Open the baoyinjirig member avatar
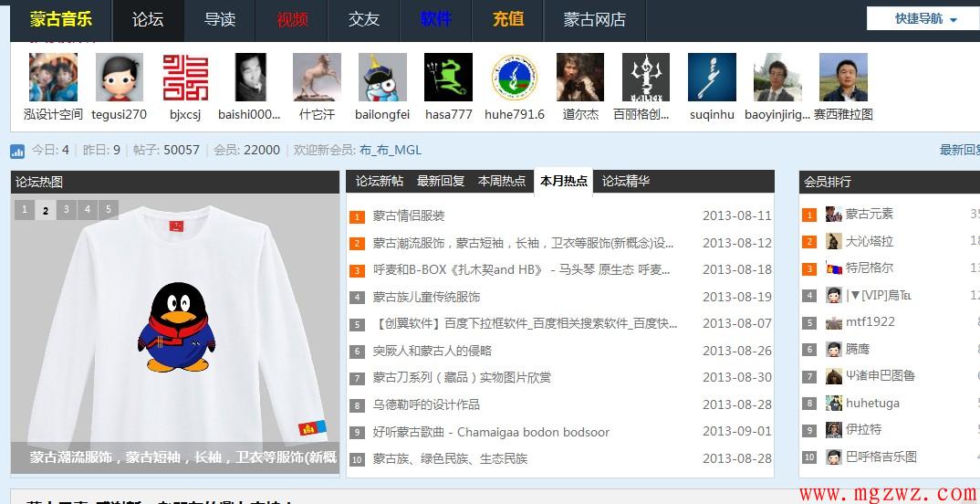Viewport: 980px width, 504px height. 777,77
